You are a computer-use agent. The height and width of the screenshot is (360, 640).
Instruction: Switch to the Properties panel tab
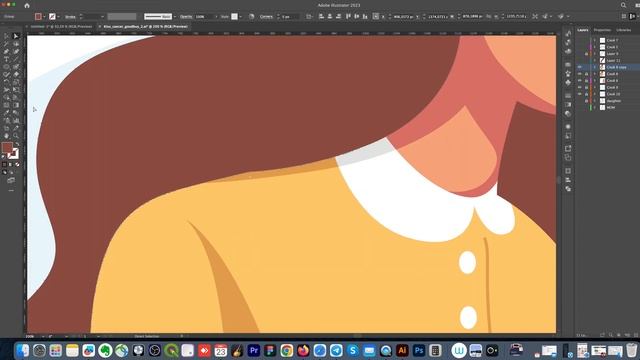click(x=602, y=30)
